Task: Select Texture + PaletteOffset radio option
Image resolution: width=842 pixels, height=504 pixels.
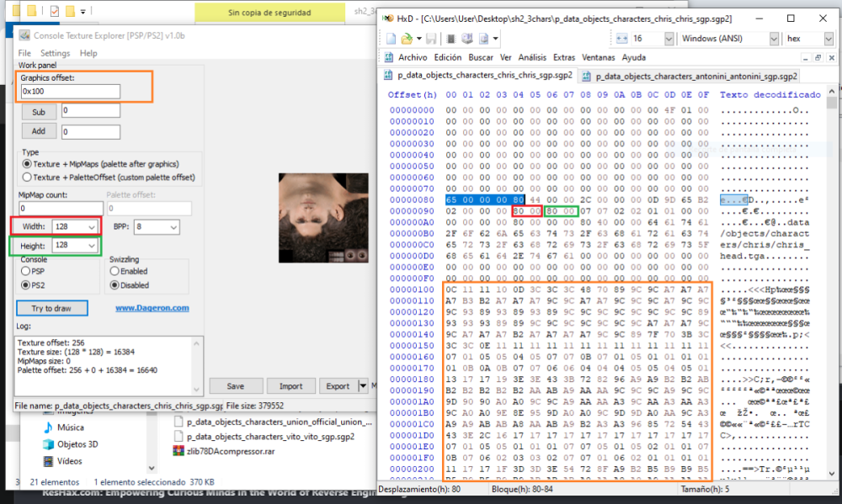Action: [x=28, y=178]
